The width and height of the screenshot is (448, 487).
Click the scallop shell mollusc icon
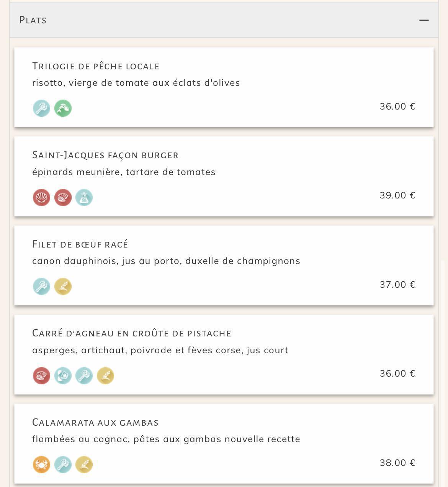[x=41, y=197]
